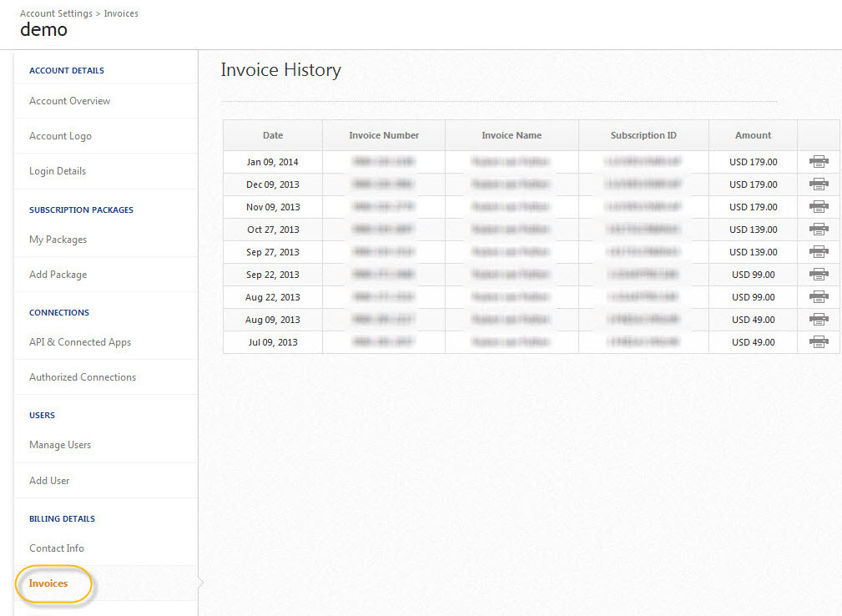Open billing Contact Info

[x=57, y=548]
